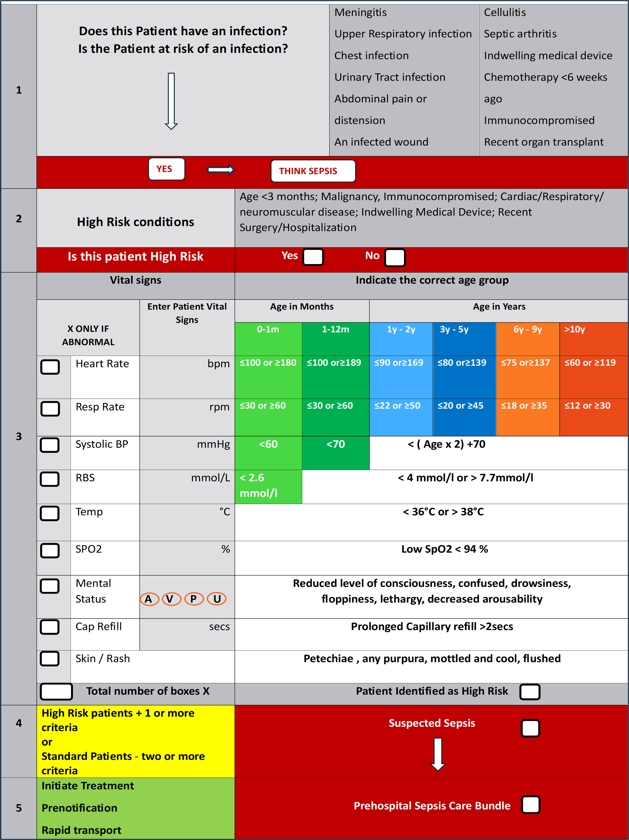Tick Patient Identified as High Risk box
The width and height of the screenshot is (629, 840).
(x=530, y=692)
